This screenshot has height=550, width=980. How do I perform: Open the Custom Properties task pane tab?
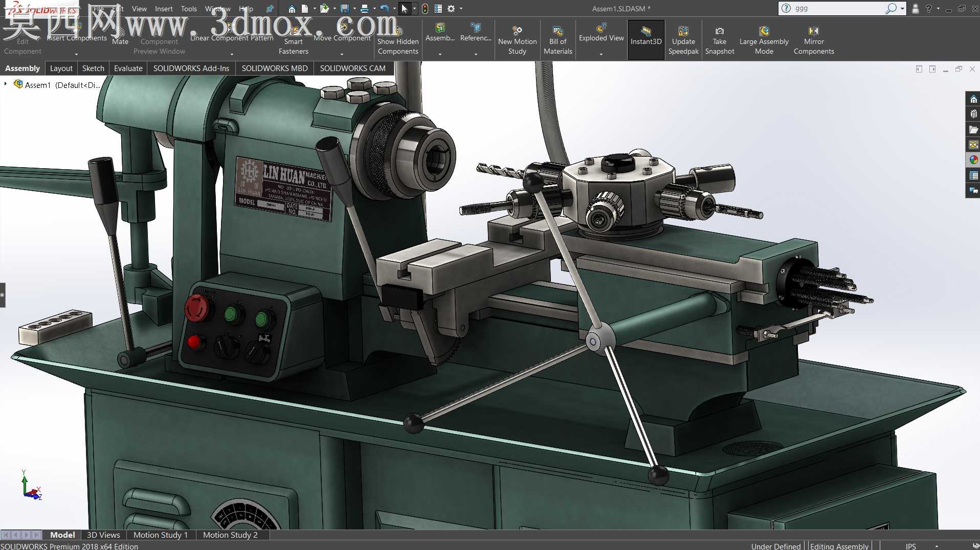(x=973, y=175)
